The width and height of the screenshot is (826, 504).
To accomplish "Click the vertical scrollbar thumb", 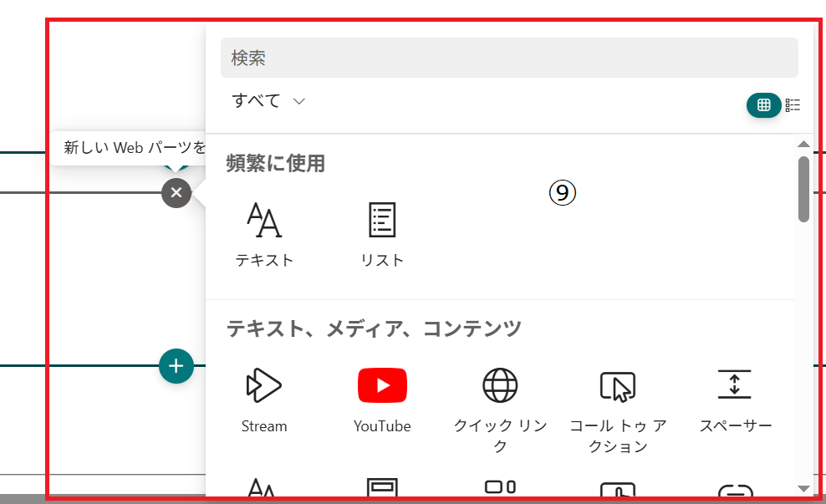I will 803,188.
